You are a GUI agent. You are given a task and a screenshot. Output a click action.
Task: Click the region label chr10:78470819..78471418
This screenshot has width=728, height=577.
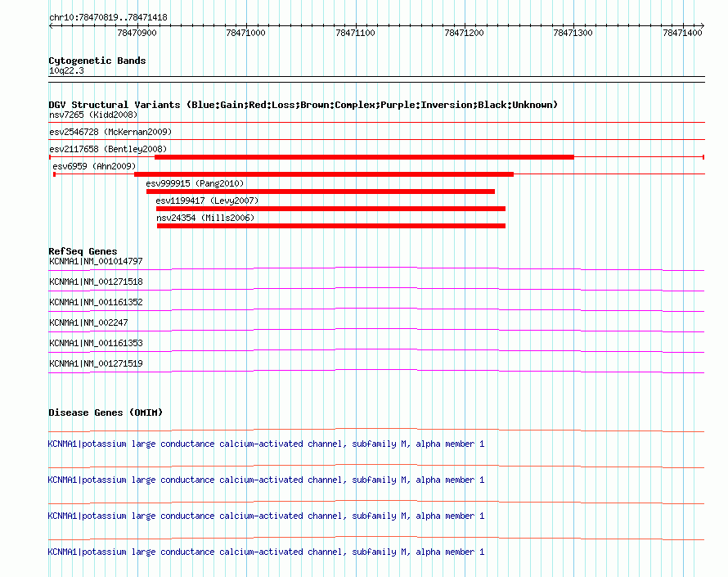click(108, 18)
